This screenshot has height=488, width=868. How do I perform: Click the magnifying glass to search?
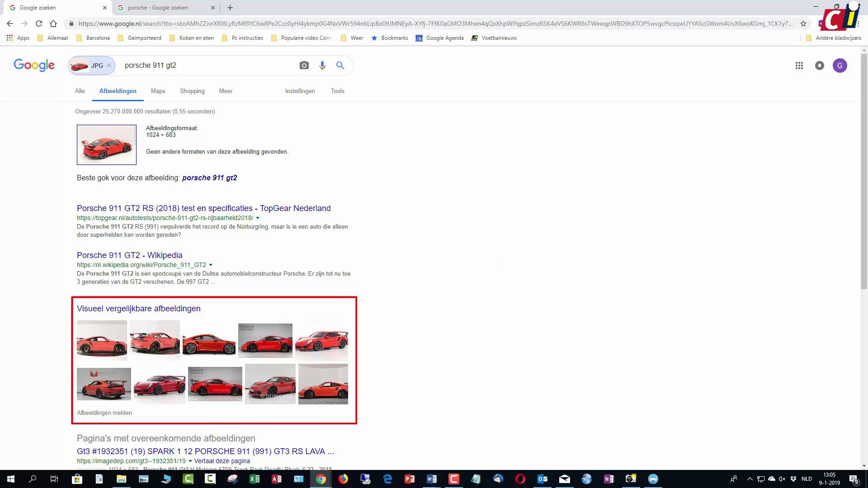coord(340,66)
